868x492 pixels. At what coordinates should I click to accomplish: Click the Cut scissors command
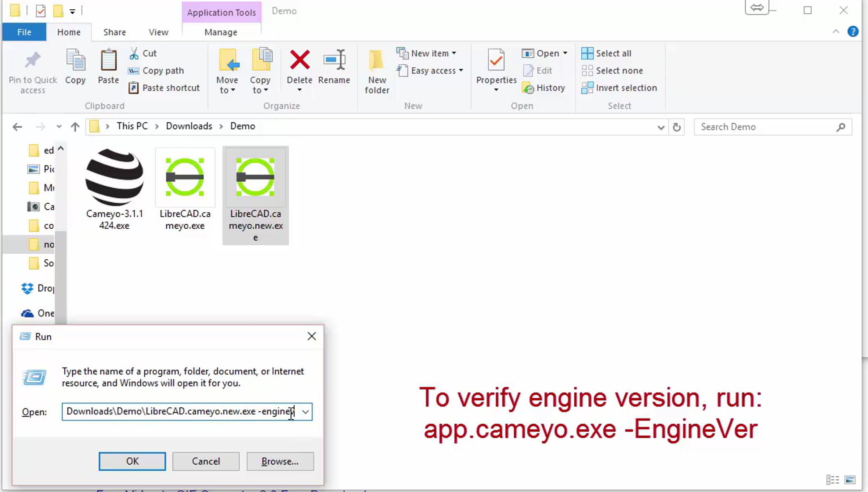tap(143, 54)
